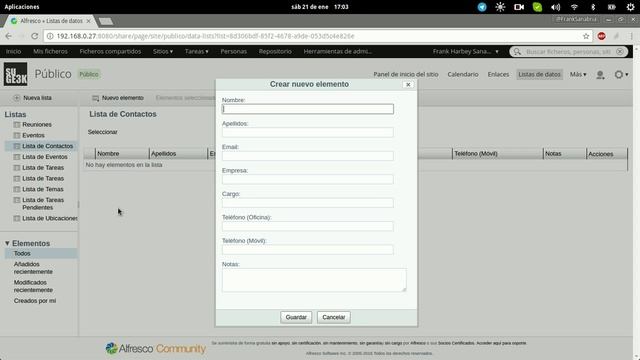Go back with browser back arrow

[x=9, y=36]
